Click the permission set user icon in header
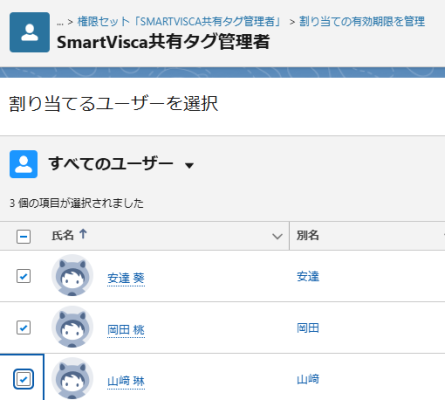Screen dimensions: 445x400 point(30,32)
